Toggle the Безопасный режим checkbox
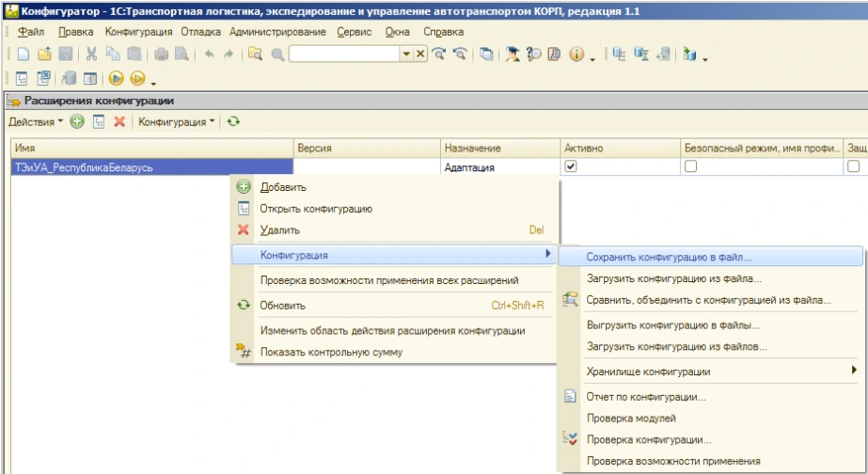 (690, 166)
